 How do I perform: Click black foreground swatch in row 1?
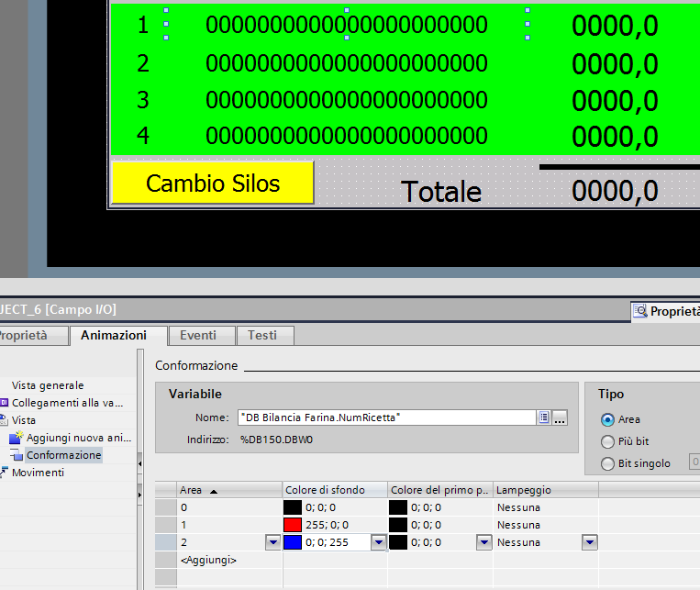pyautogui.click(x=398, y=525)
